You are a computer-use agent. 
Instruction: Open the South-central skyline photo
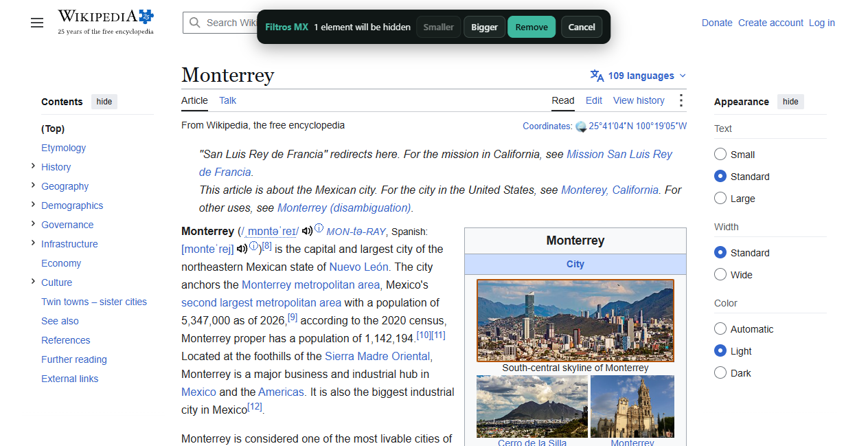point(575,320)
